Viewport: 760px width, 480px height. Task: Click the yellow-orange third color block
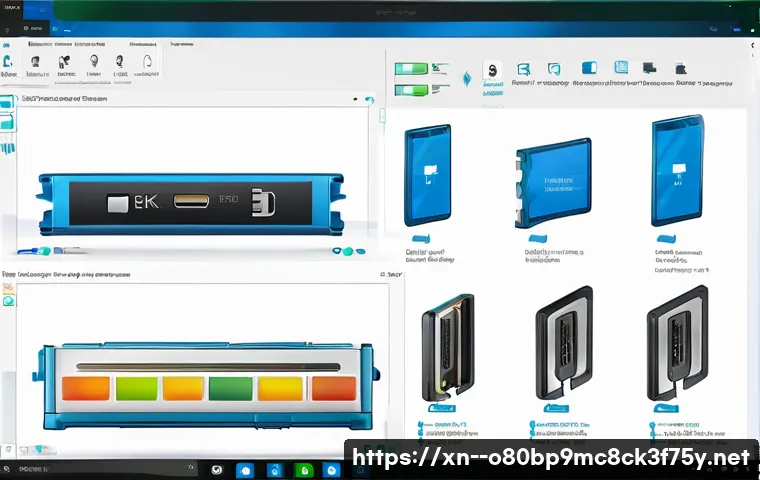(x=183, y=389)
